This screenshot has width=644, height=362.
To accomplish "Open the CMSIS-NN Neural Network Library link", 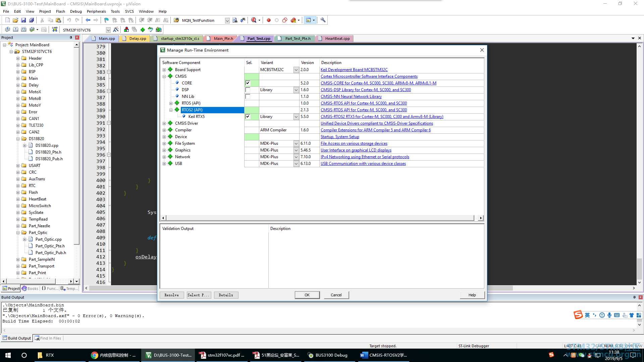I will [351, 97].
